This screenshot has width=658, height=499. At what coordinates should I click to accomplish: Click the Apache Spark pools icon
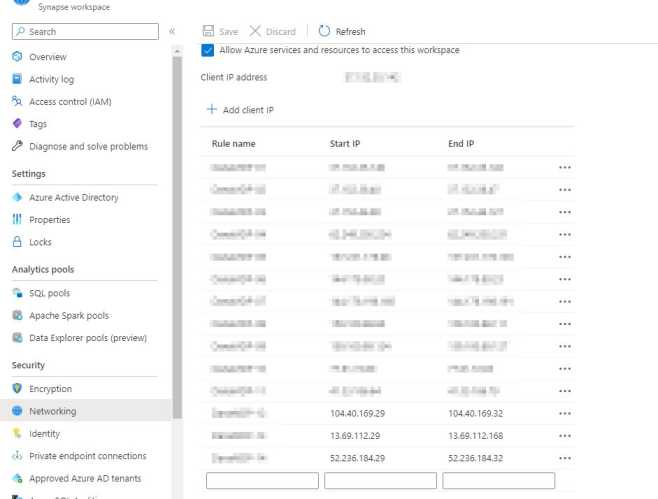tap(17, 315)
